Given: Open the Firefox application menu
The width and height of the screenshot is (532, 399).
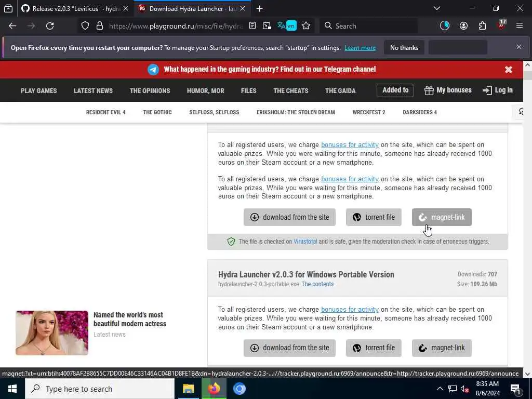Looking at the screenshot, I should (x=520, y=26).
